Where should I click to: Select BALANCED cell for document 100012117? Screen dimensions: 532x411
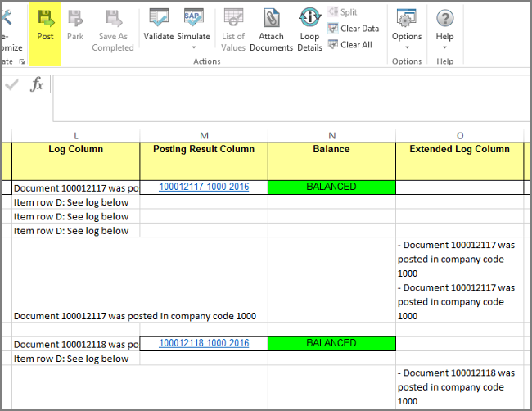point(331,187)
